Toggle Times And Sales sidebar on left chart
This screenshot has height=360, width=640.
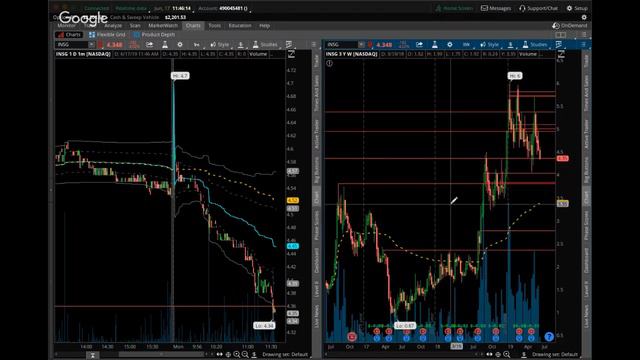[316, 94]
